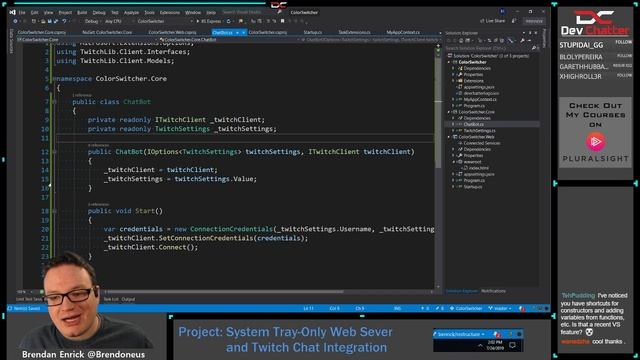
Task: Toggle the INS insert mode indicator
Action: click(x=398, y=308)
